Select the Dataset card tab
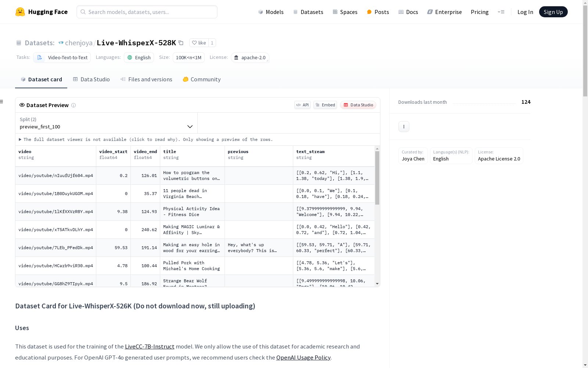This screenshot has width=588, height=368. point(41,79)
